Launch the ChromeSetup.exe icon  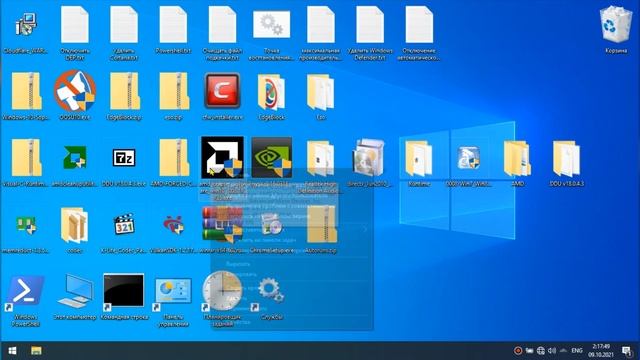pos(271,224)
